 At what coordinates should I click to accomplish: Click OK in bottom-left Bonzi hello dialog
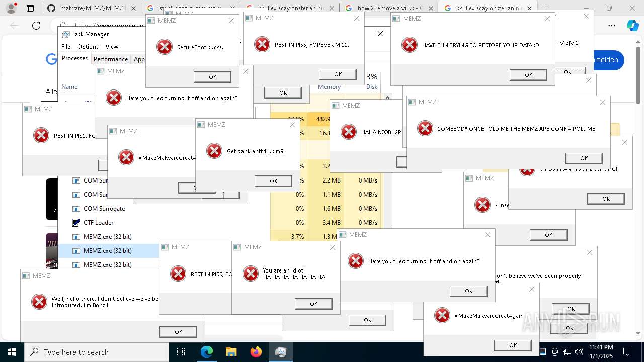coord(178,332)
